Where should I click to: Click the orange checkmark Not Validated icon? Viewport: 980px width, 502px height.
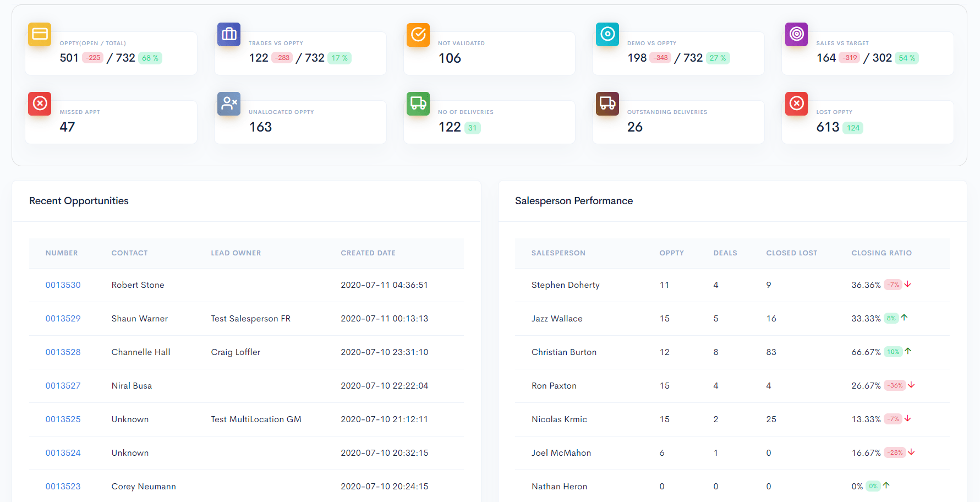click(418, 34)
